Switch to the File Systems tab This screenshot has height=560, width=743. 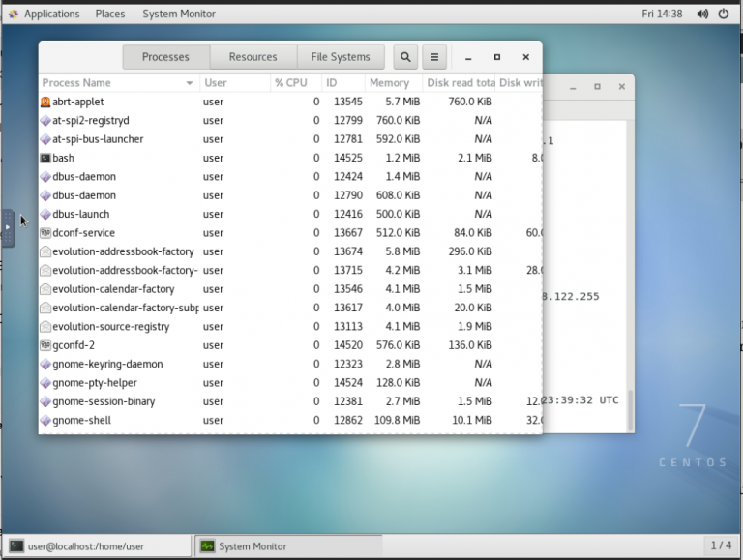(341, 57)
